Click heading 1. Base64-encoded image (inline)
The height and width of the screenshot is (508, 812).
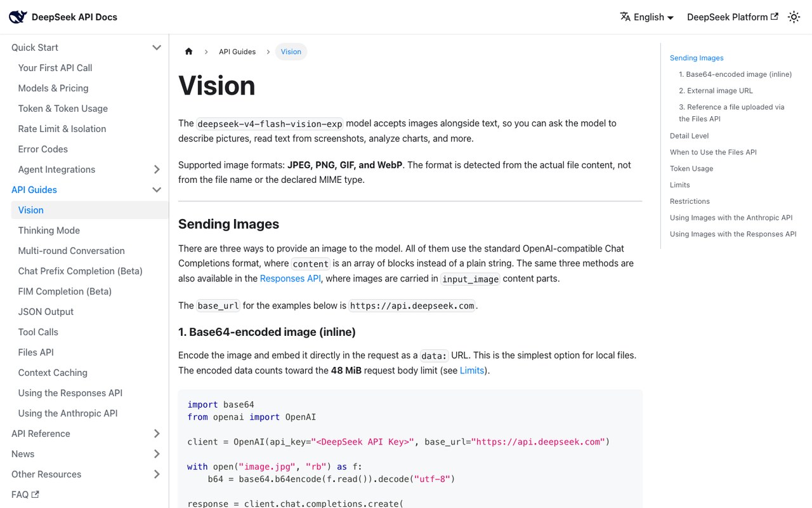267,332
